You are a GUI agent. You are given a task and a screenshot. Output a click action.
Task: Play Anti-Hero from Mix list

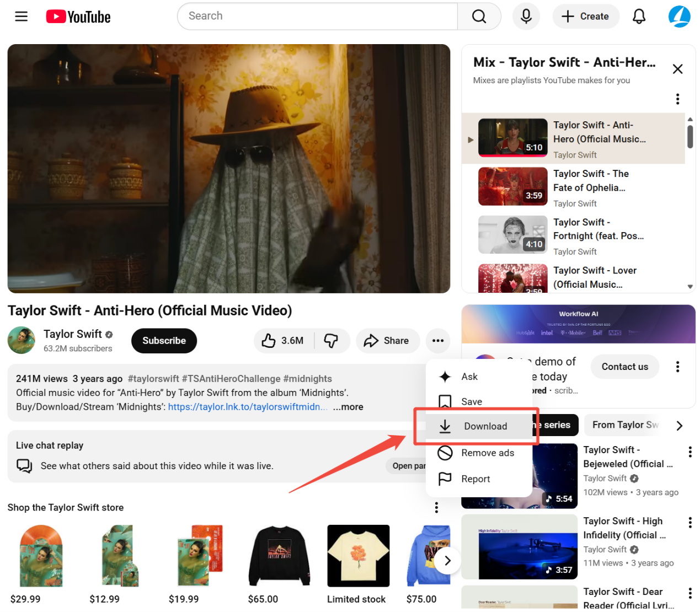tap(573, 139)
